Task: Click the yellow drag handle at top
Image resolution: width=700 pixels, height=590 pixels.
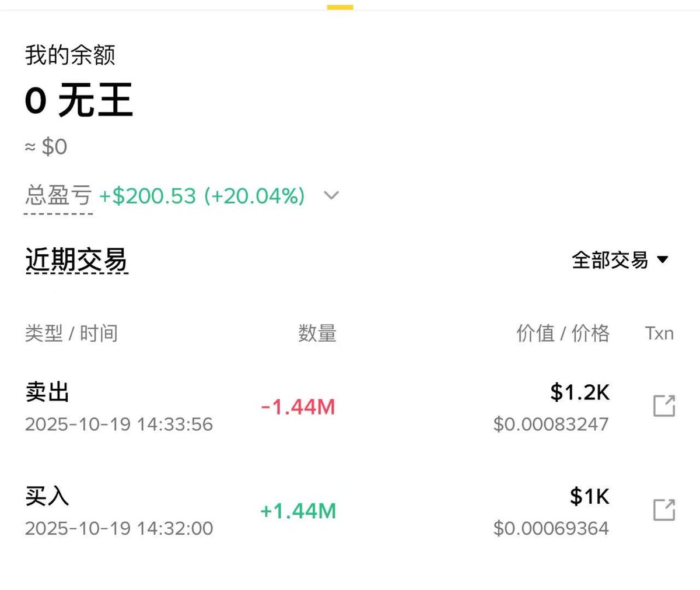Action: [340, 8]
